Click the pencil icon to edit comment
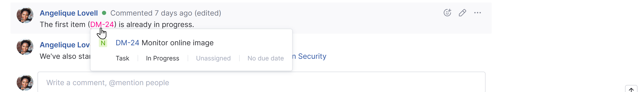The width and height of the screenshot is (644, 92). (x=462, y=13)
